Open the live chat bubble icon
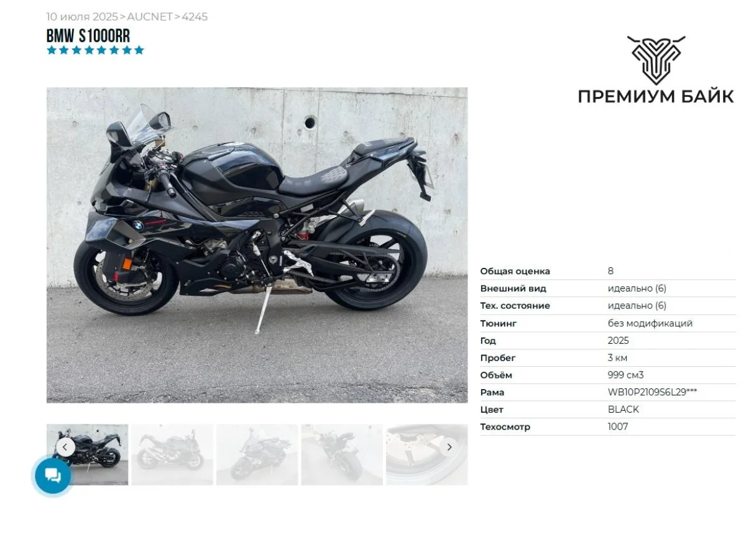This screenshot has width=746, height=560. [x=53, y=475]
